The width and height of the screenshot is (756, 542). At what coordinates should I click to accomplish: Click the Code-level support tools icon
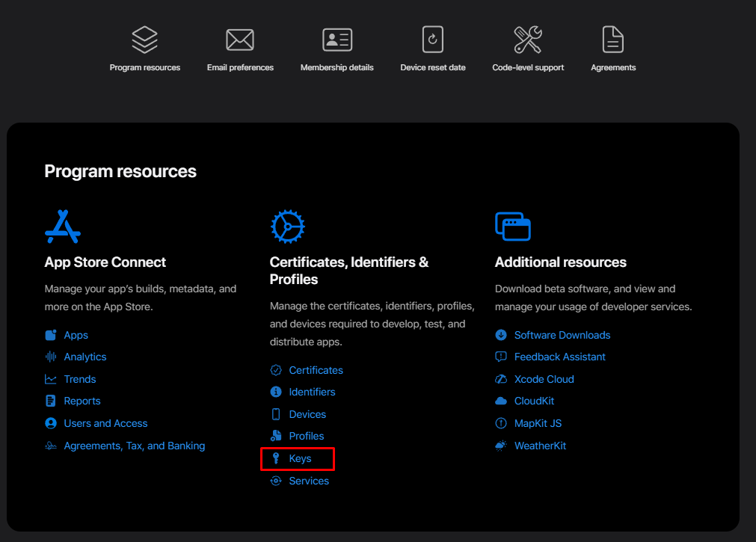pos(528,40)
